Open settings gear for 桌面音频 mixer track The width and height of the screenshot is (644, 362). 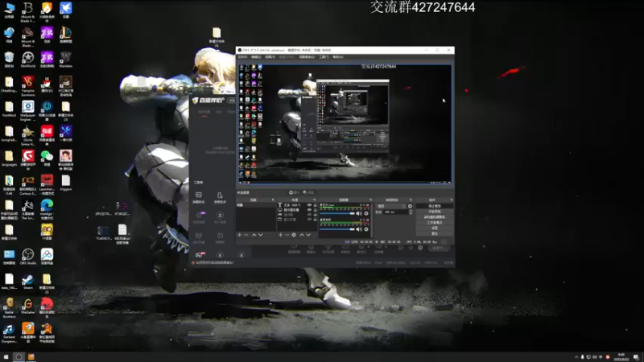(366, 229)
